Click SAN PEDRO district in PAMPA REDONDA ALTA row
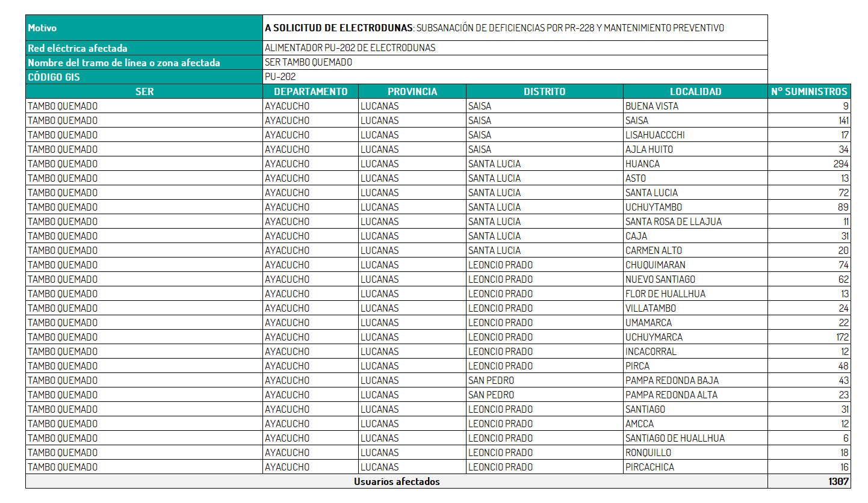The height and width of the screenshot is (503, 868). pos(545,395)
